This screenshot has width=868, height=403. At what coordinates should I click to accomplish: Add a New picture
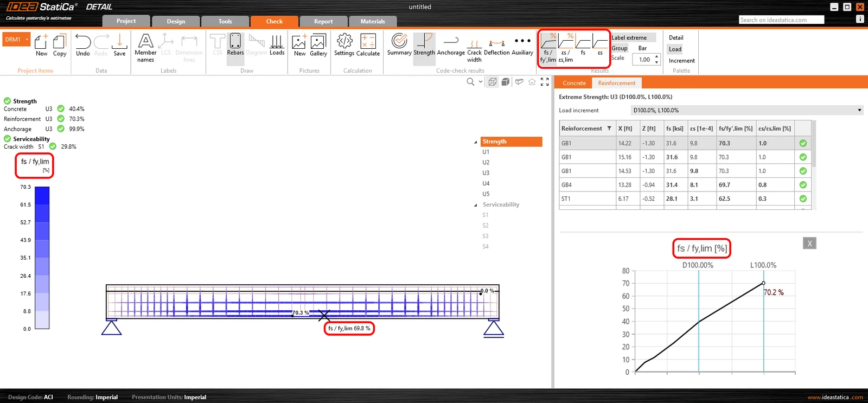point(299,45)
